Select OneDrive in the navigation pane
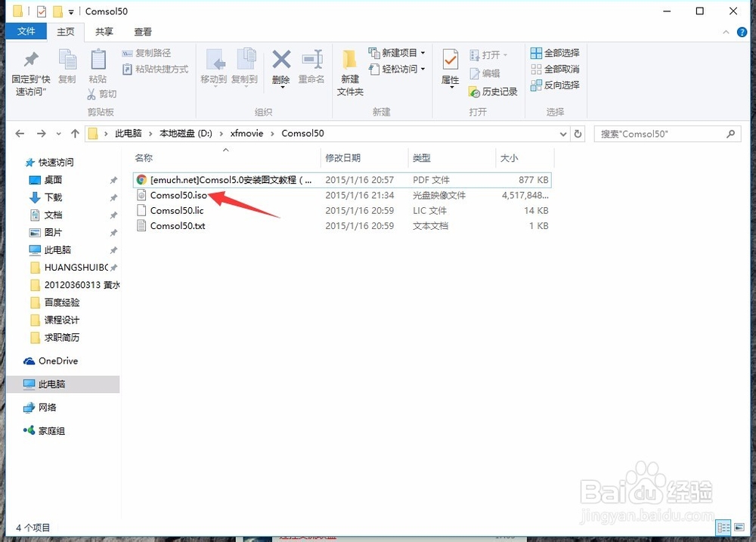Viewport: 756px width, 542px height. [58, 361]
